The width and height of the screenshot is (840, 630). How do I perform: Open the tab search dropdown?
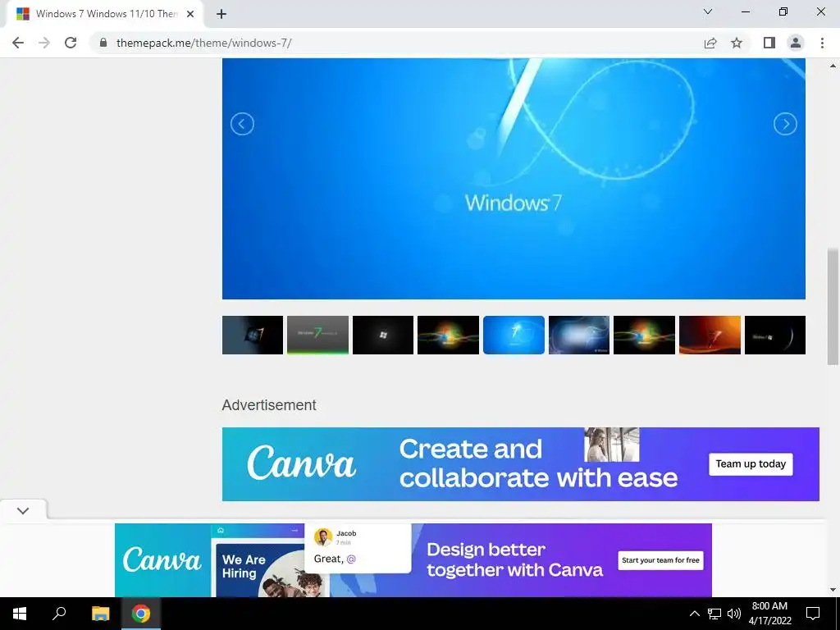tap(708, 11)
